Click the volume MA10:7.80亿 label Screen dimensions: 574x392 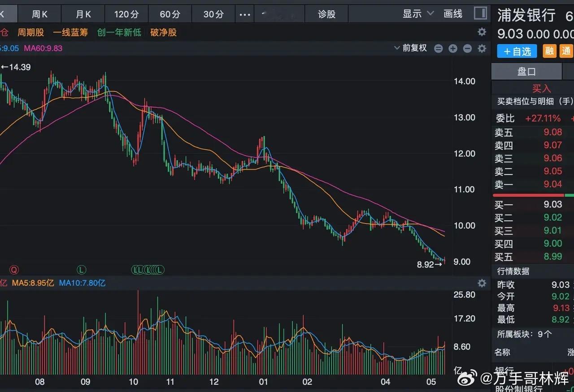[83, 283]
